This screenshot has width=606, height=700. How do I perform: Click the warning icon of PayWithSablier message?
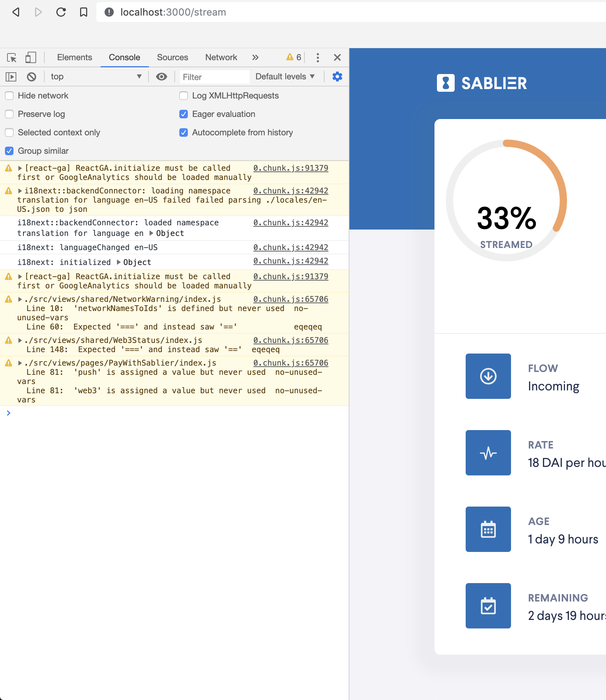tap(9, 363)
